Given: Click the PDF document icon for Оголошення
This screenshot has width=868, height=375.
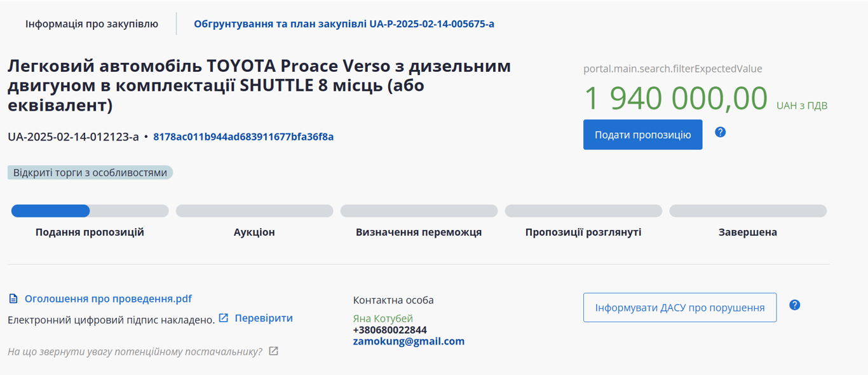Looking at the screenshot, I should (x=13, y=299).
